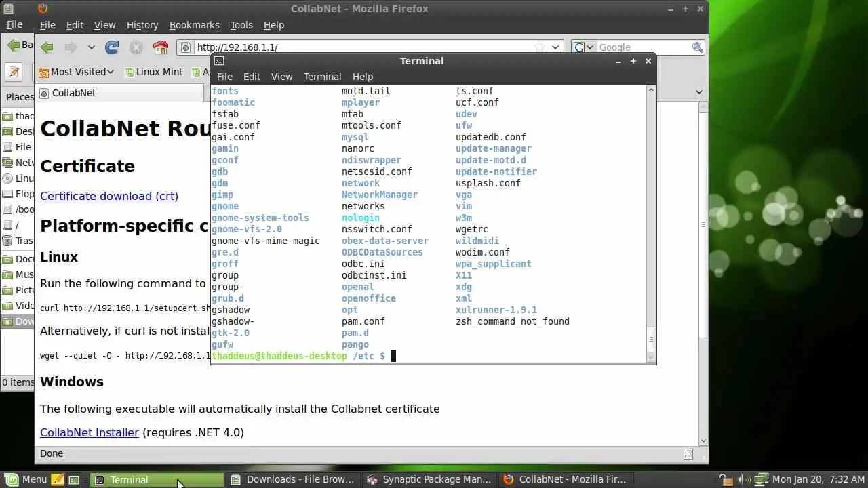Open the Linux Mint bookmark
The width and height of the screenshot is (868, 488).
point(153,72)
